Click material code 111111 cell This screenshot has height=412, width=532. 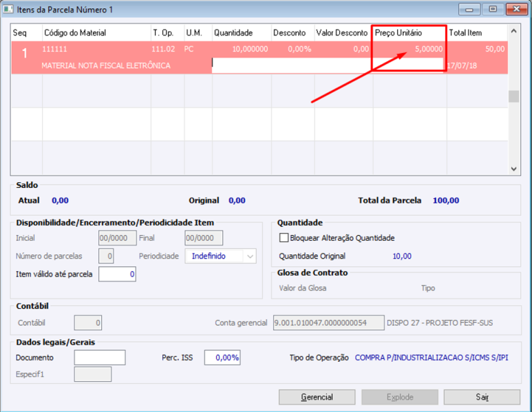click(54, 49)
